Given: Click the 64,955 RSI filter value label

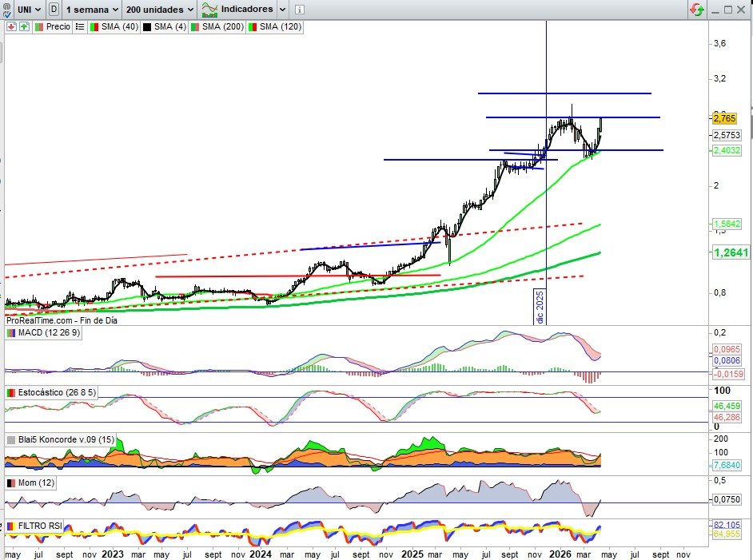Looking at the screenshot, I should 727,534.
